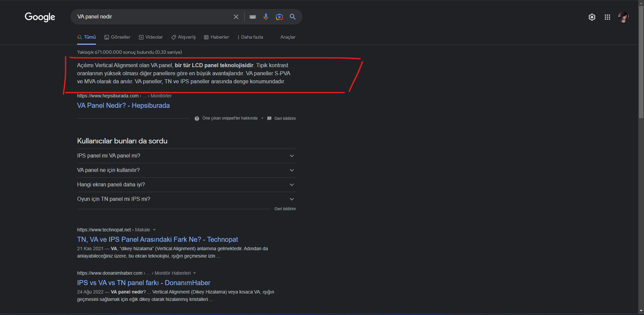Select the Tümü tab
Screen dimensions: 644x315
tap(87, 37)
